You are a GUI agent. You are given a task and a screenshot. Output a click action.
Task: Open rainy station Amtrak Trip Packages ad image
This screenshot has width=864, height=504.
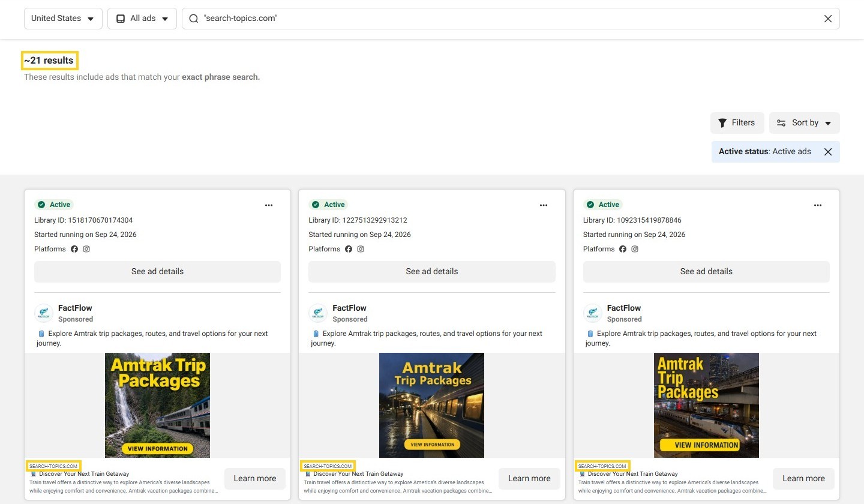[x=431, y=405]
